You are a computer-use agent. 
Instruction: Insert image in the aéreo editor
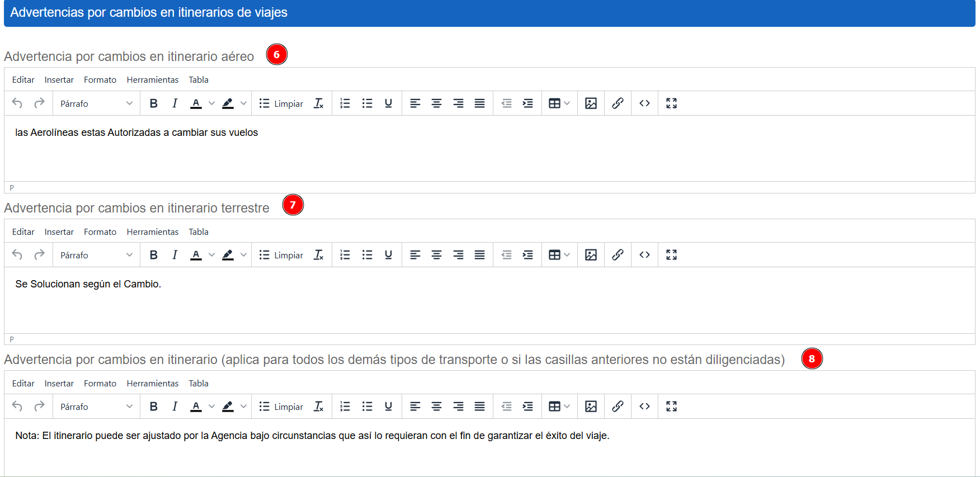(591, 103)
